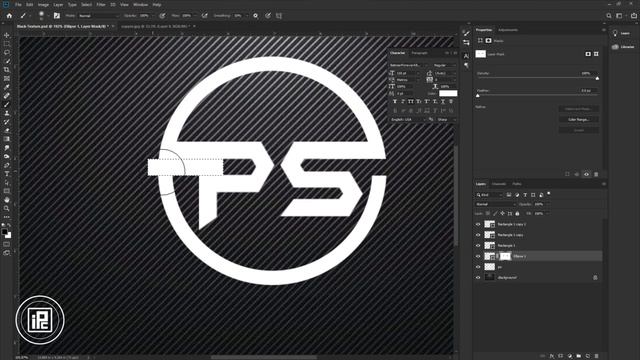The image size is (640, 360).
Task: Open font family dropdown in Character panel
Action: (x=409, y=65)
